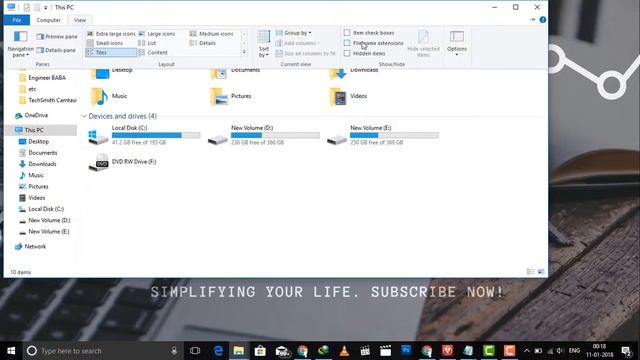Image resolution: width=640 pixels, height=360 pixels.
Task: Switch to details view status bar icon
Action: (x=530, y=271)
